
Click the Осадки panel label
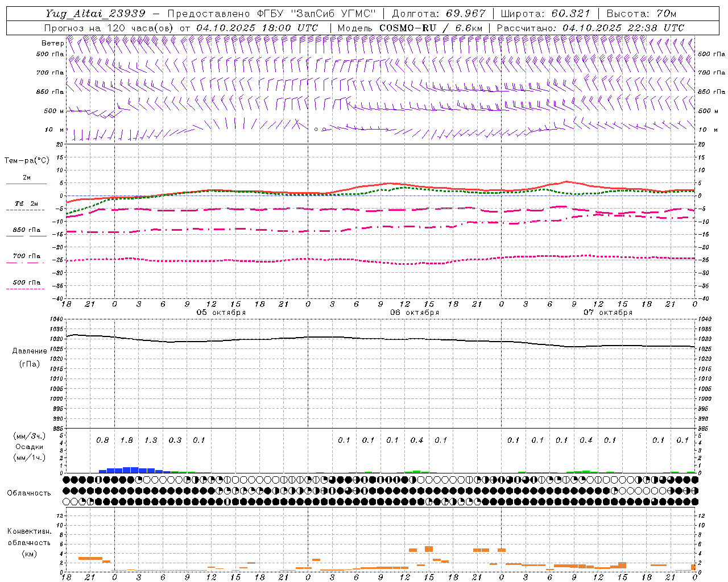pyautogui.click(x=30, y=447)
